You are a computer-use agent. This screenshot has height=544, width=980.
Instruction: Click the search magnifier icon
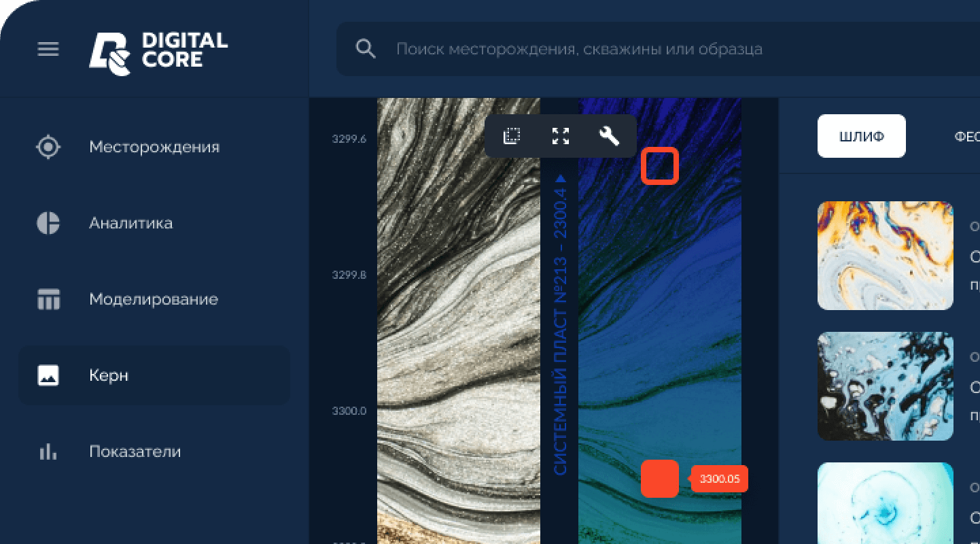[366, 49]
